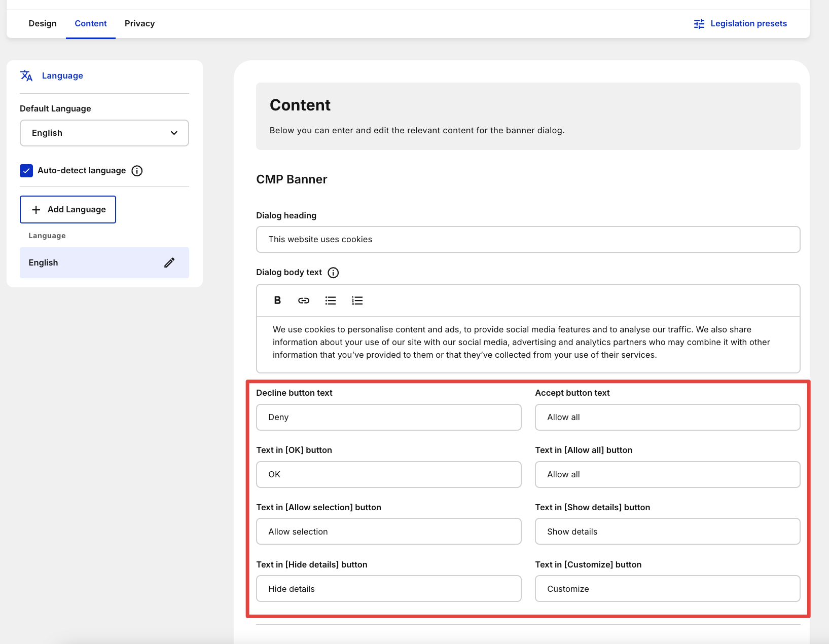Select the Content tab
The height and width of the screenshot is (644, 829).
click(x=91, y=23)
